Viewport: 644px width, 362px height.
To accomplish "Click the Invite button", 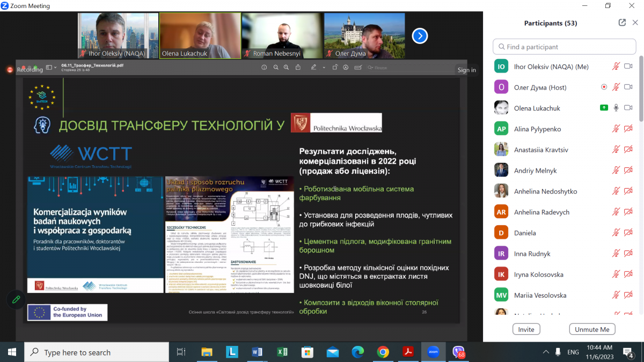I will point(526,329).
